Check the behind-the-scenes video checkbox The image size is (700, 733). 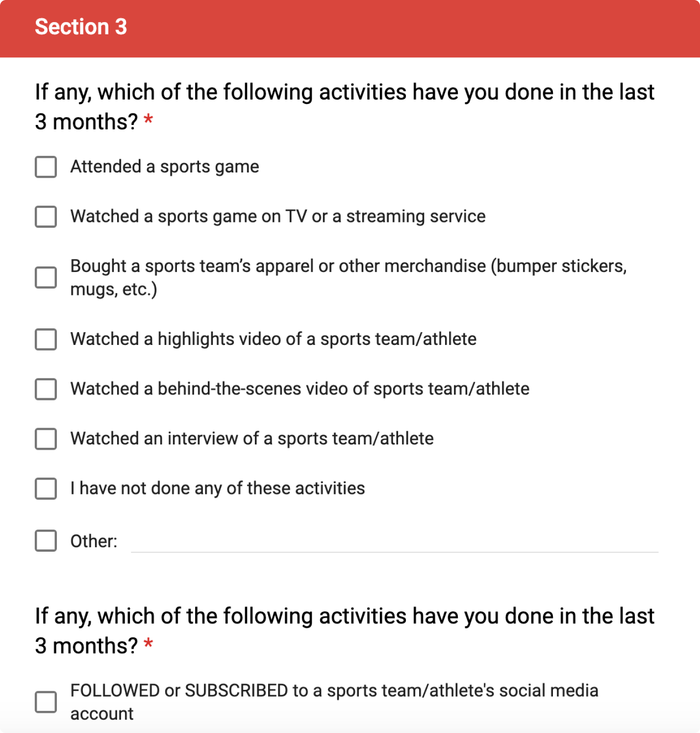click(x=46, y=389)
